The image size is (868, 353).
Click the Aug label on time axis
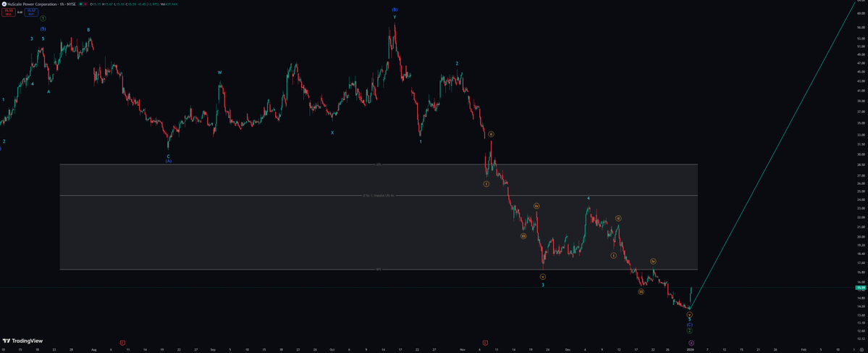coord(93,350)
